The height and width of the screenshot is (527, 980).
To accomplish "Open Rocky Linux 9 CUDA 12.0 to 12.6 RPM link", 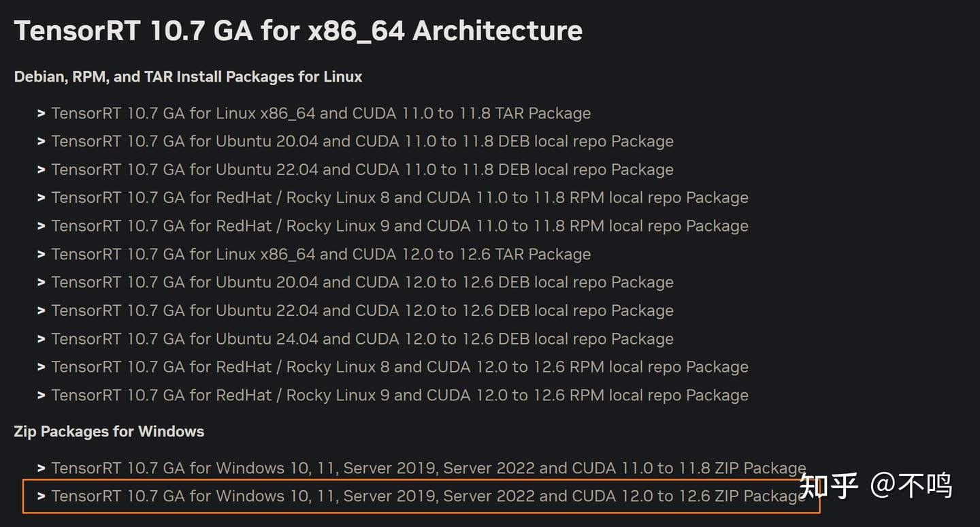I will coord(399,395).
